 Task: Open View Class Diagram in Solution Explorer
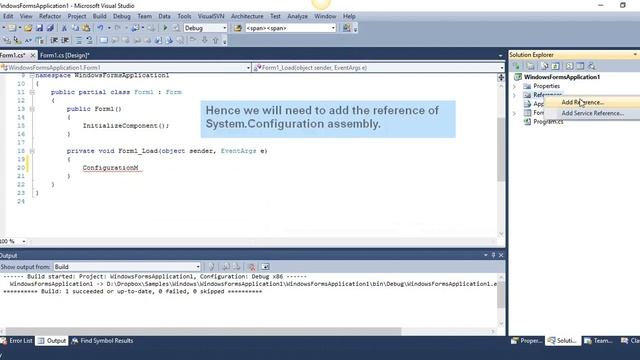coord(591,66)
